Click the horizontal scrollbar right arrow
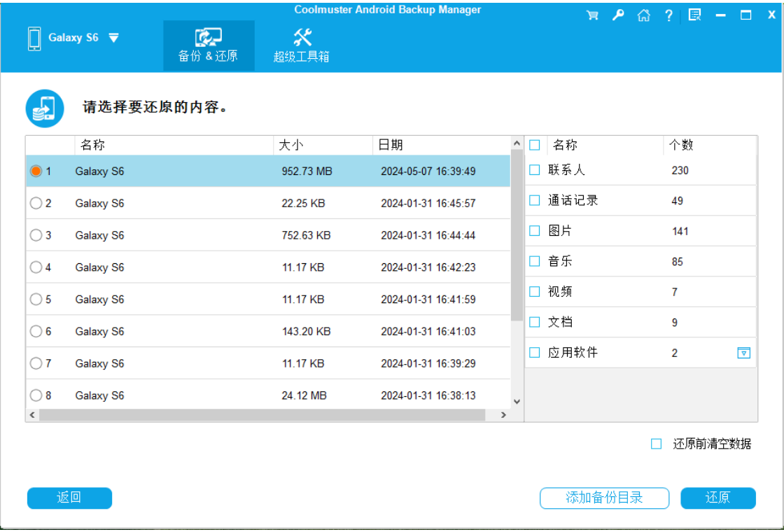Screen dimensions: 784x532 pyautogui.click(x=503, y=415)
